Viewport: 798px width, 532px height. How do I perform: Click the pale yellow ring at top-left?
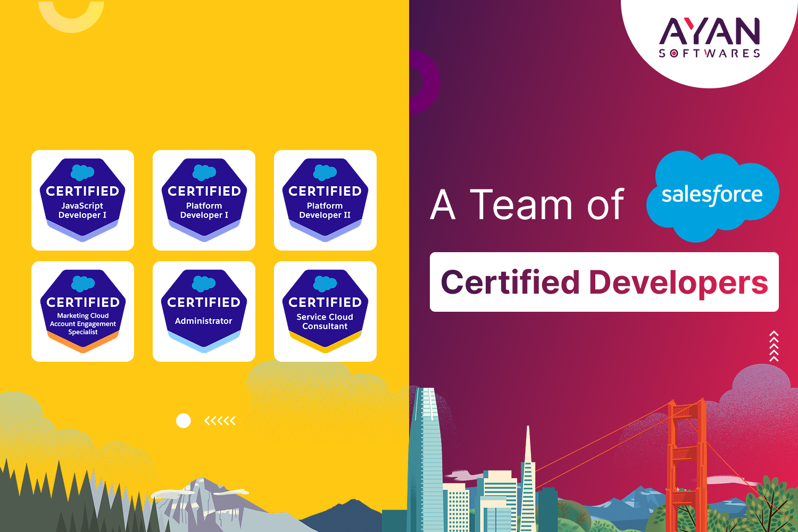pyautogui.click(x=71, y=19)
